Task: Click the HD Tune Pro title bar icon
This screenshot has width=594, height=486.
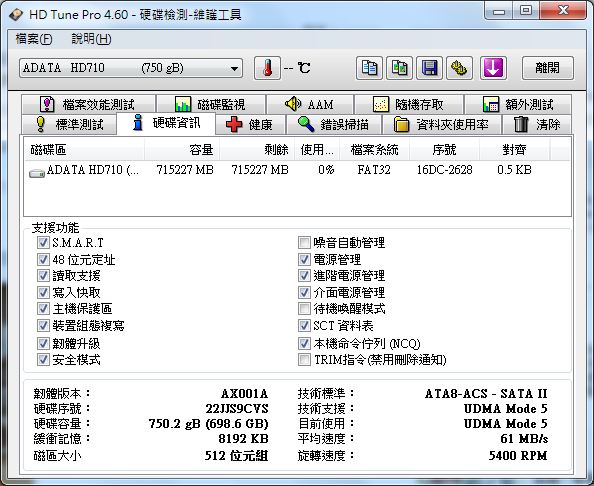Action: (16, 14)
